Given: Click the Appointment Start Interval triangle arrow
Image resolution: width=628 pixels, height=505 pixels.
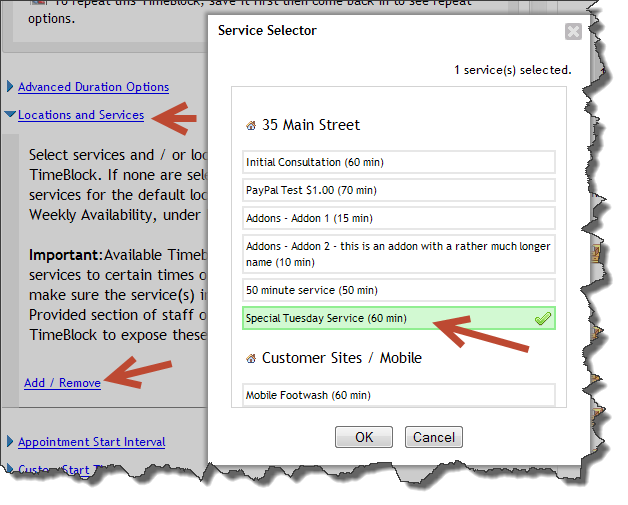Looking at the screenshot, I should (11, 442).
